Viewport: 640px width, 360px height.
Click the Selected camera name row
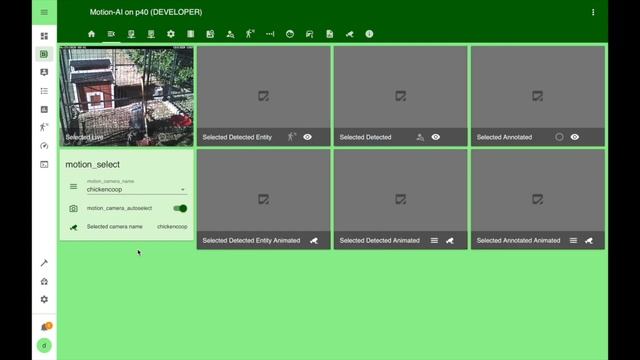pos(127,227)
